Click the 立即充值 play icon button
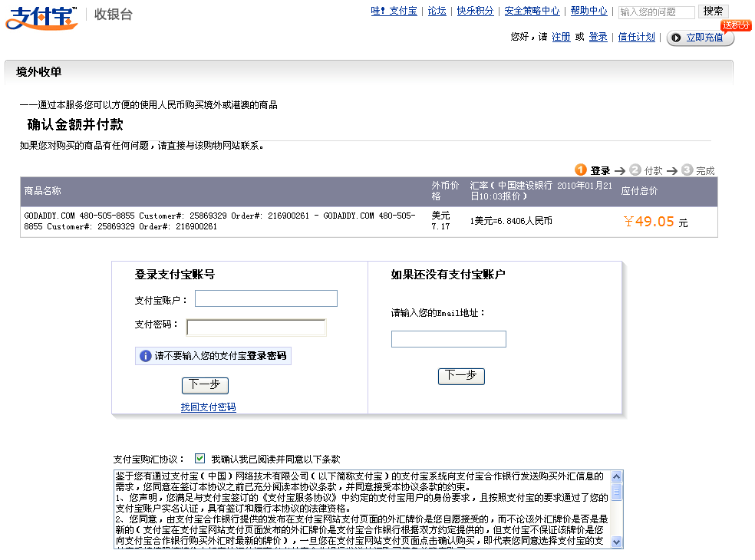Image resolution: width=755 pixels, height=560 pixels. [700, 38]
